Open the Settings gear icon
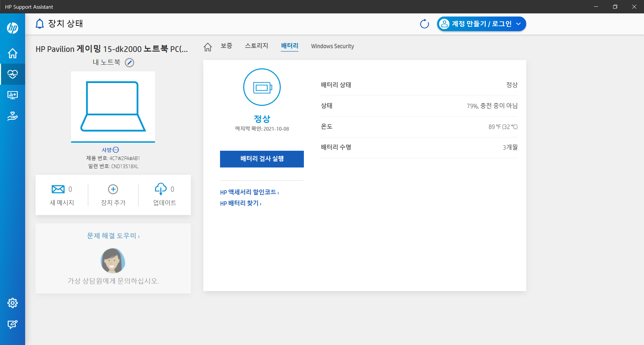 tap(12, 303)
